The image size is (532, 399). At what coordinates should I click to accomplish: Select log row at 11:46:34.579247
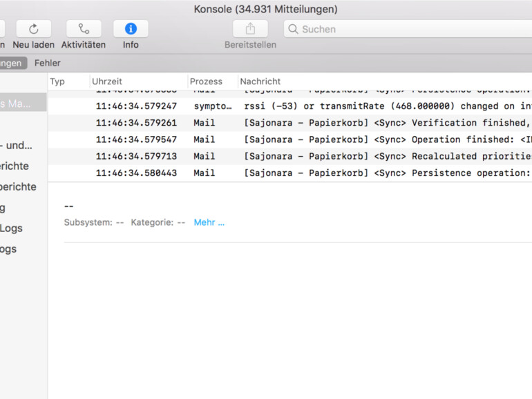tap(290, 106)
